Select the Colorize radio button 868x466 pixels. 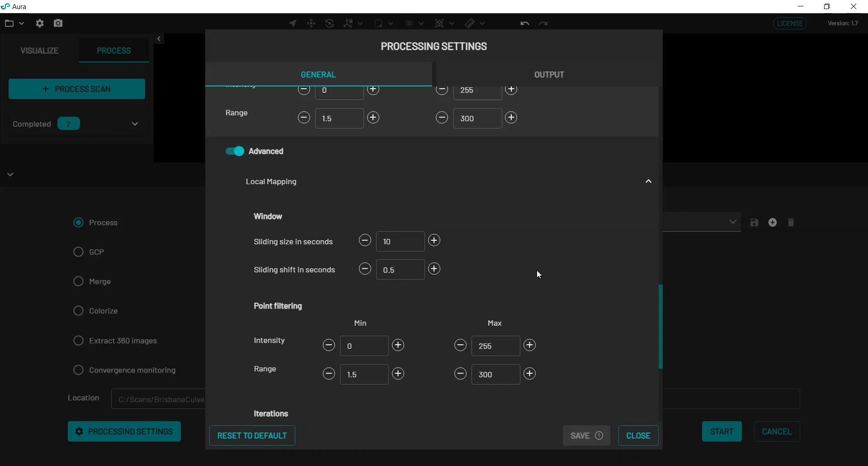[78, 311]
